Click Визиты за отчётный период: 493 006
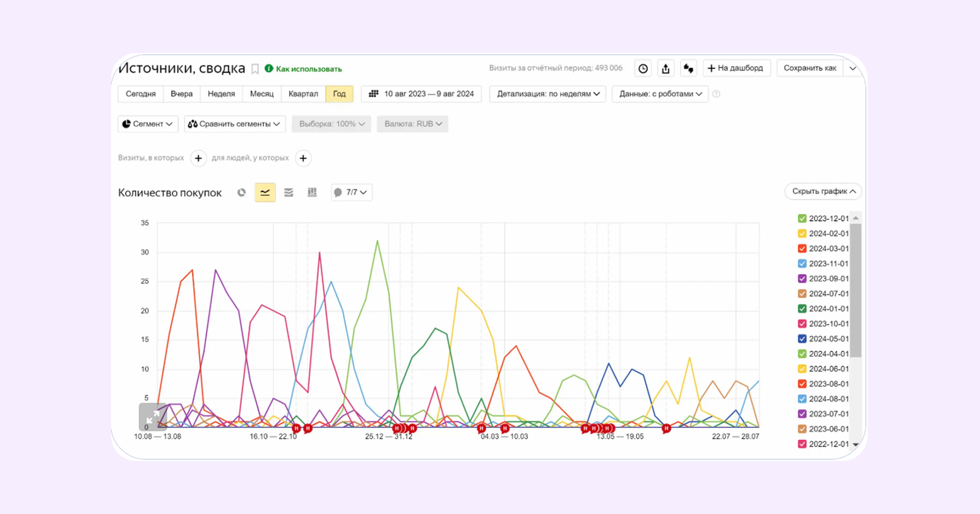The height and width of the screenshot is (514, 980). point(556,68)
